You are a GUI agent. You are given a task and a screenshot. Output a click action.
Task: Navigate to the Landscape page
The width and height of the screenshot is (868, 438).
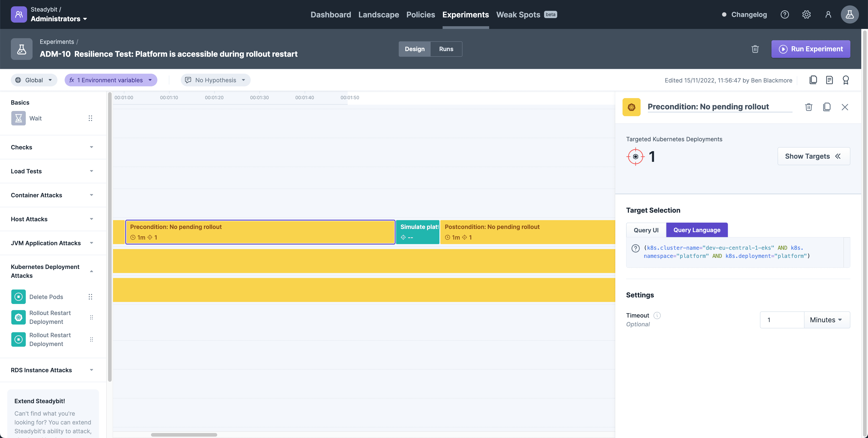[x=379, y=14]
